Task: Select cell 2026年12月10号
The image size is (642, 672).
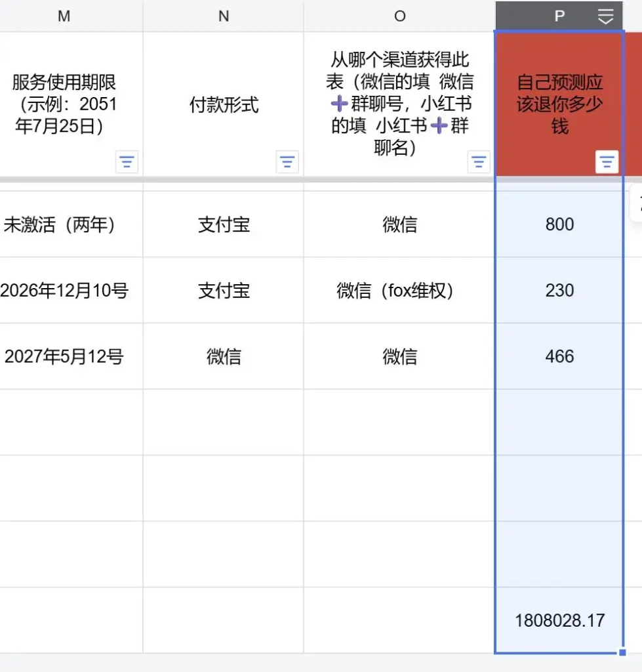Action: pyautogui.click(x=71, y=290)
